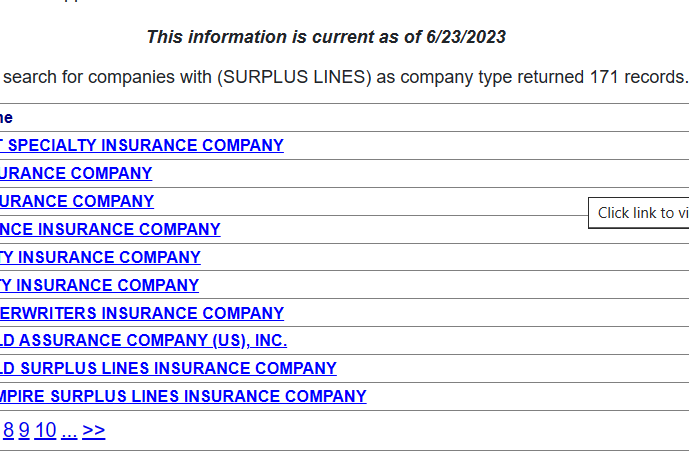Jump to results page 10
Viewport: 689px width, 453px height.
pos(46,431)
